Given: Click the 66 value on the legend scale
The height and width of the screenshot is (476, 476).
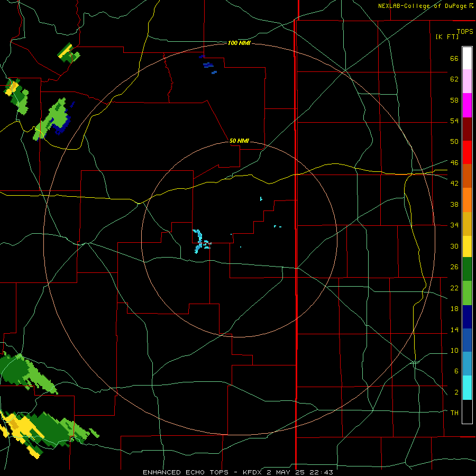Looking at the screenshot, I should [454, 59].
